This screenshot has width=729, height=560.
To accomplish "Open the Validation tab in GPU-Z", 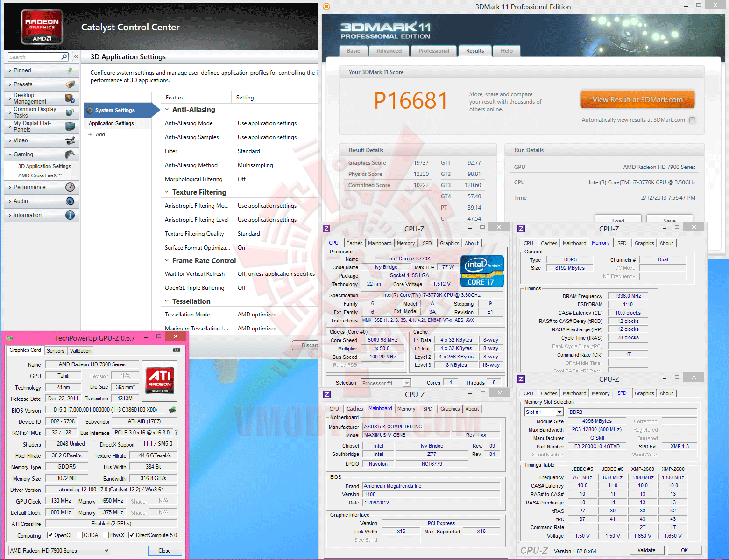I will point(81,351).
